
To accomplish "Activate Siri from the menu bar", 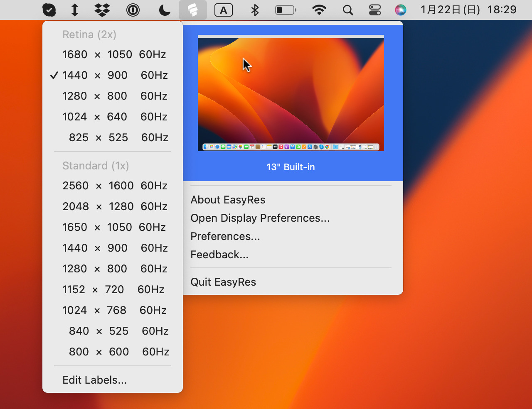I will 400,10.
